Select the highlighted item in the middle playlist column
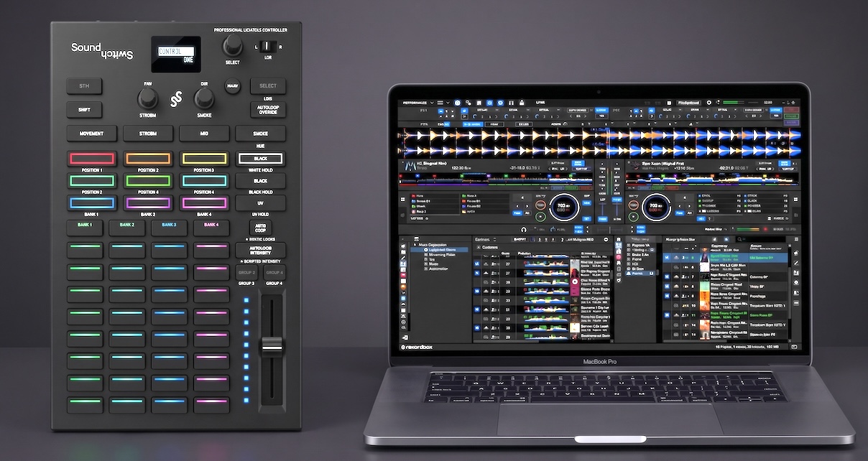 coord(640,274)
